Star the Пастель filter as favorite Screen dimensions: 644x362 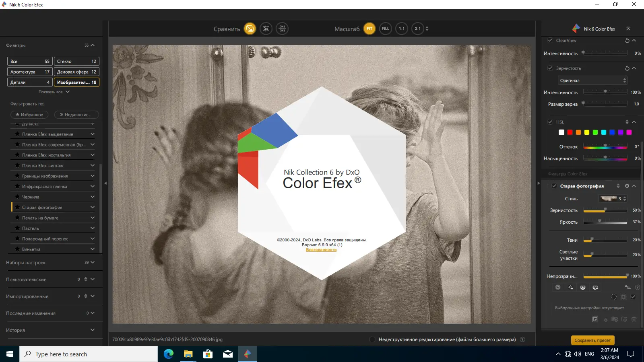(17, 228)
